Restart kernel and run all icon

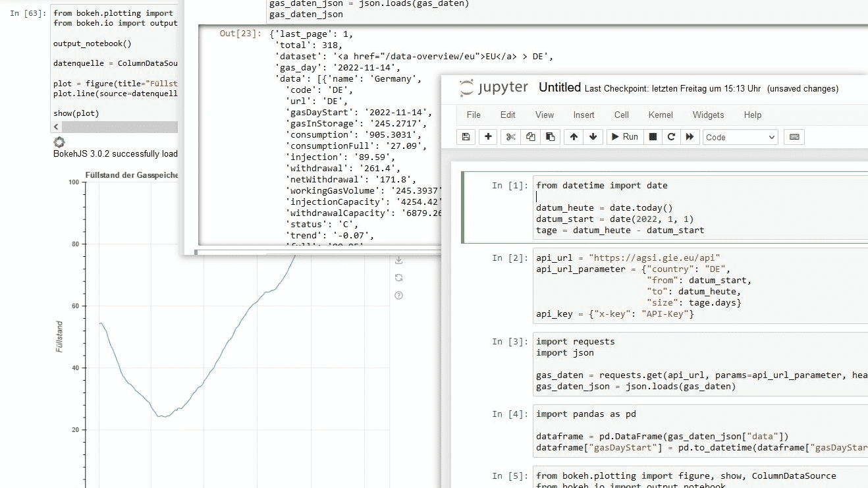click(690, 137)
